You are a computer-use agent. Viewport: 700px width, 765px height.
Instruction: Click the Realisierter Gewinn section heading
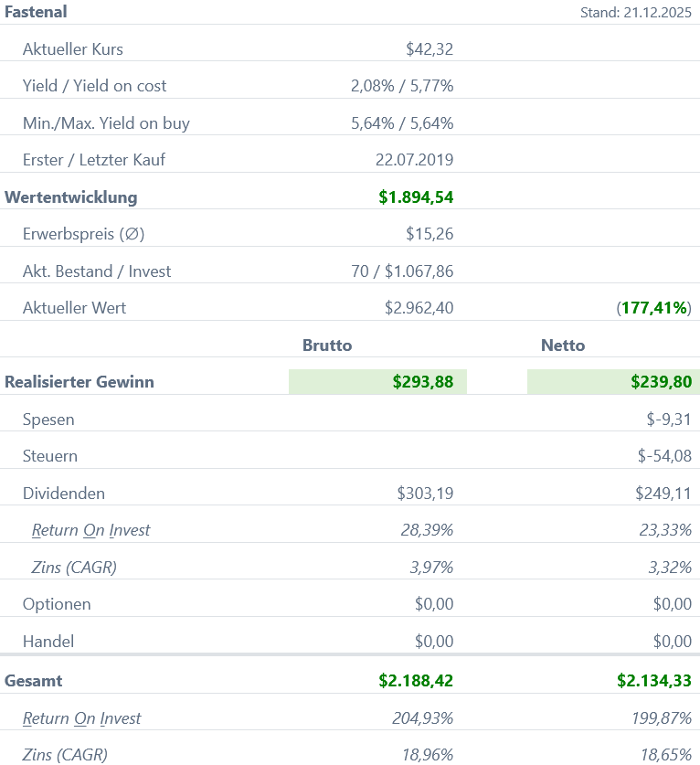80,382
